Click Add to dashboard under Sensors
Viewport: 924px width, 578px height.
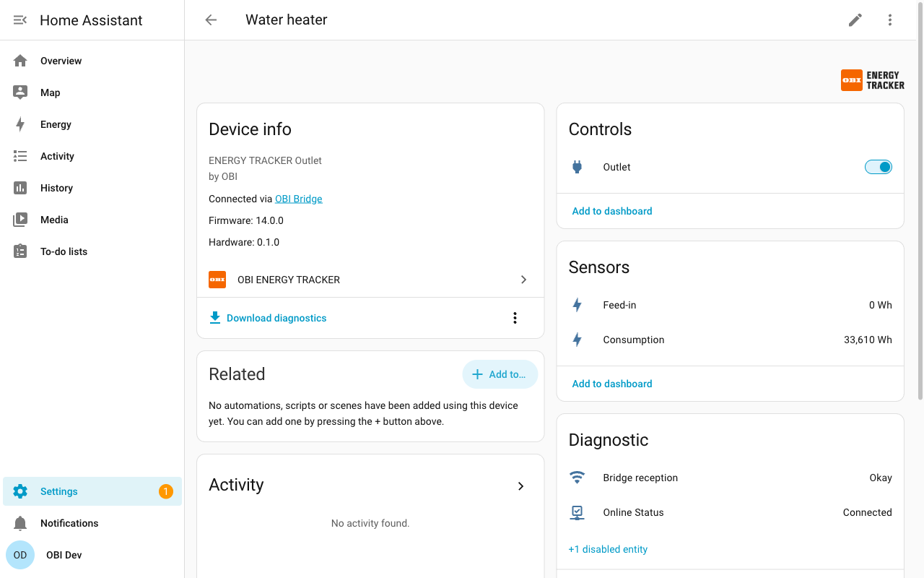[612, 384]
